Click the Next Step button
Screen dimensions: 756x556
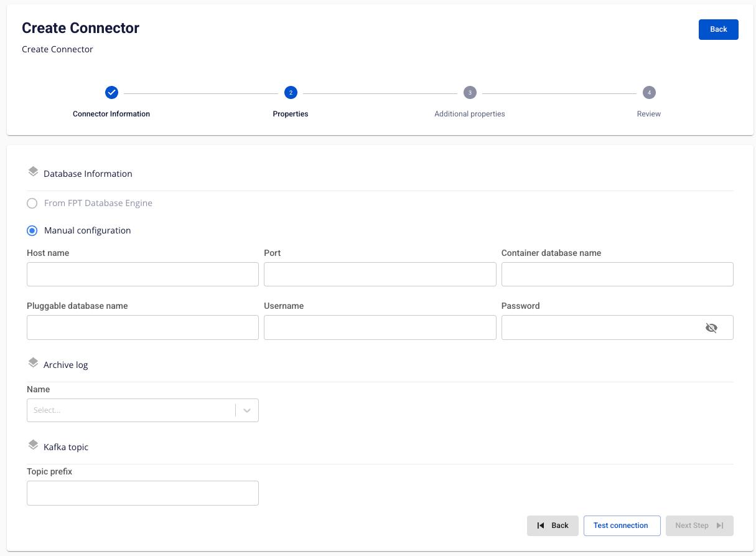coord(699,525)
